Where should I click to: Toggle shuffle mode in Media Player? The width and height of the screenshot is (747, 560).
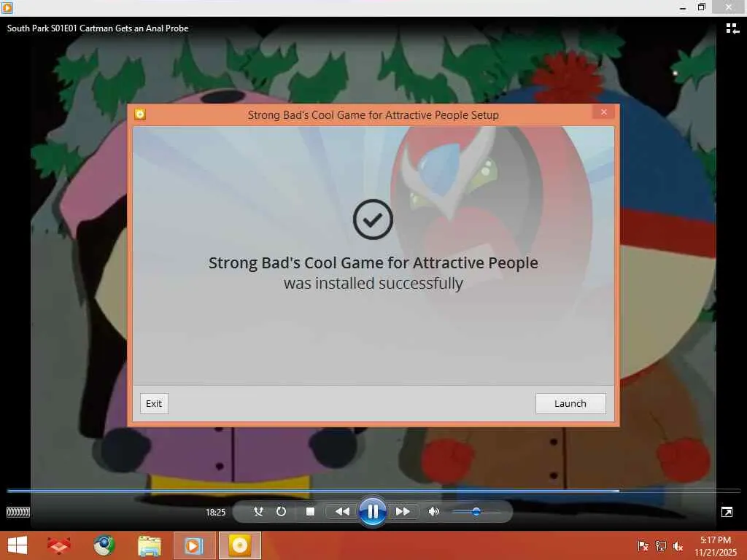tap(258, 511)
